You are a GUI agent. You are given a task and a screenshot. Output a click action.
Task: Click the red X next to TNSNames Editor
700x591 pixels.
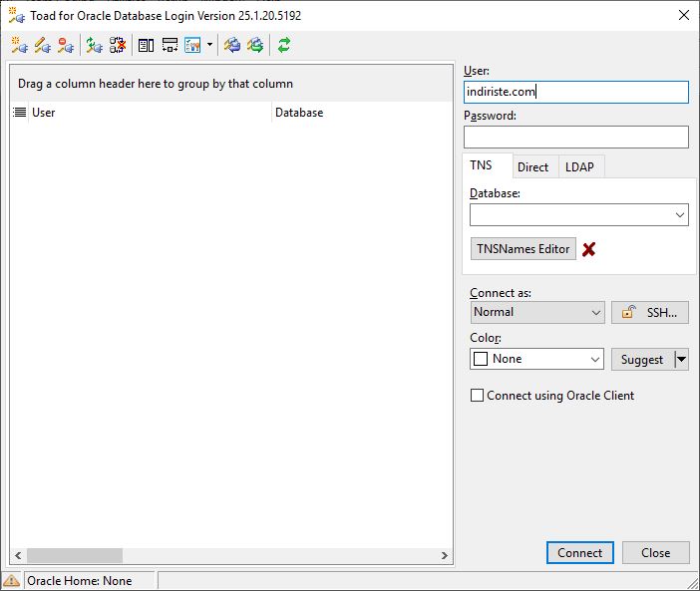pos(589,249)
